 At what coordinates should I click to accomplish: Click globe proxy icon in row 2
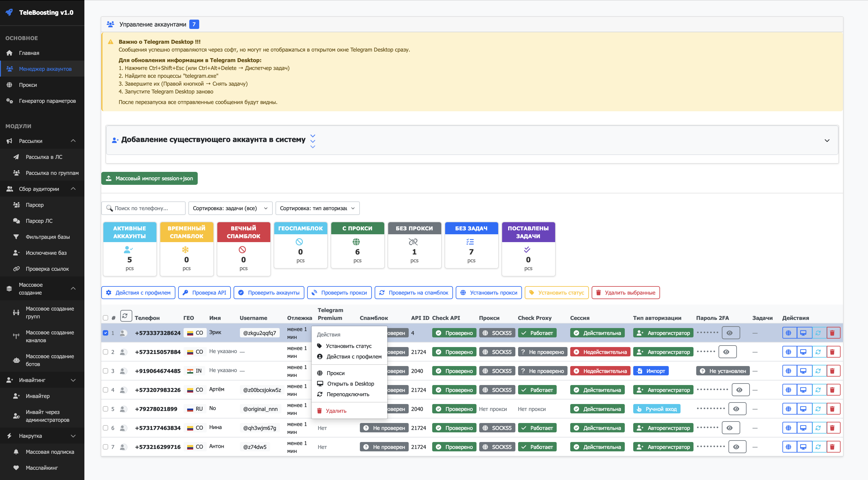coord(788,352)
